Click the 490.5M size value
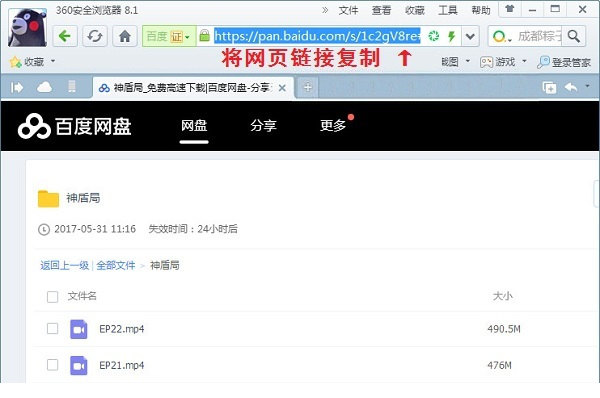This screenshot has height=398, width=600. 504,329
